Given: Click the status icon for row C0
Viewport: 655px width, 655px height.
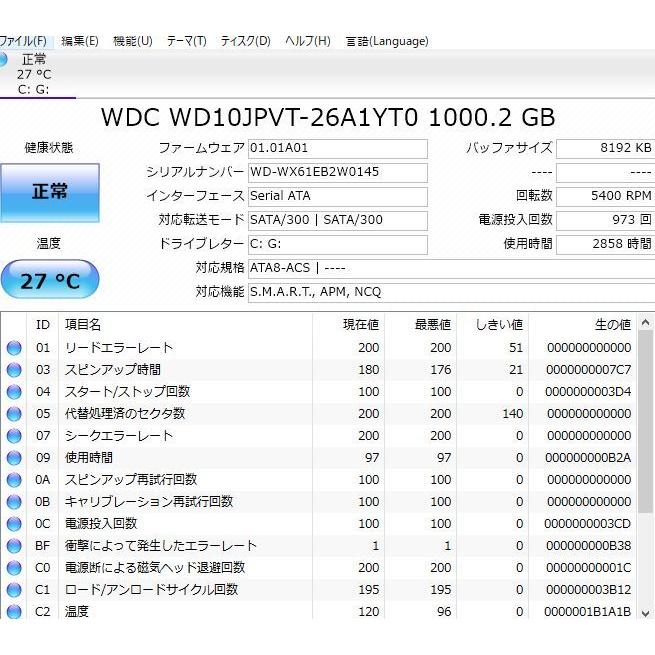Looking at the screenshot, I should [x=14, y=568].
